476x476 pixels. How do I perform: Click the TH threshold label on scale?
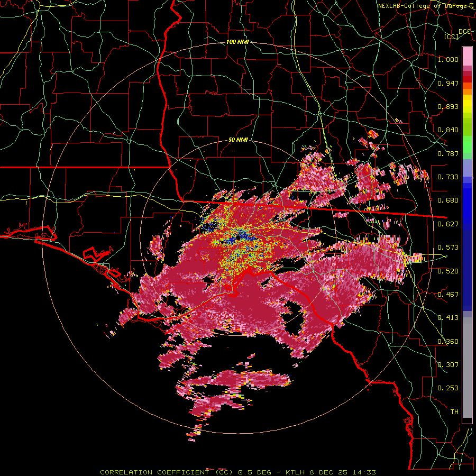pos(454,412)
